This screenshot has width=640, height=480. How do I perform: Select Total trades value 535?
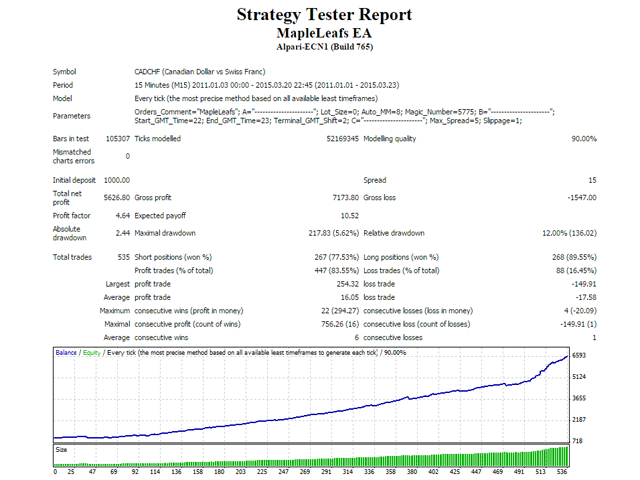coord(124,257)
